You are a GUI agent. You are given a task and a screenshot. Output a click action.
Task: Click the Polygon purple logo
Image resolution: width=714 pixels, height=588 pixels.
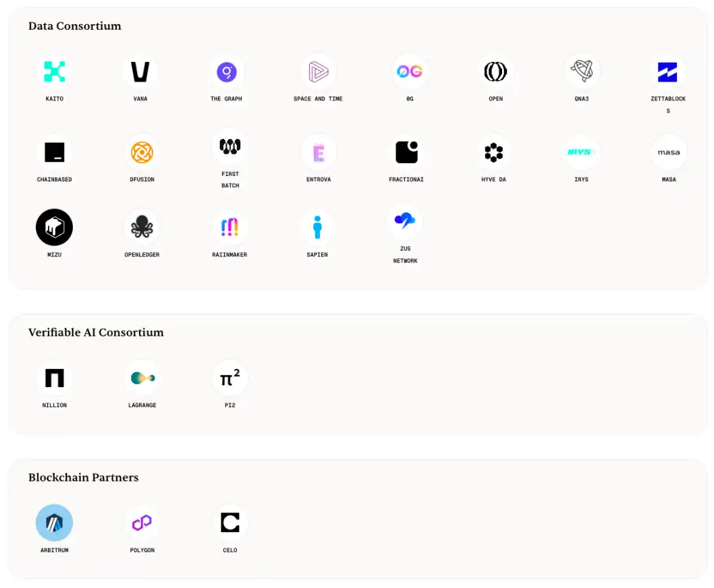[142, 523]
